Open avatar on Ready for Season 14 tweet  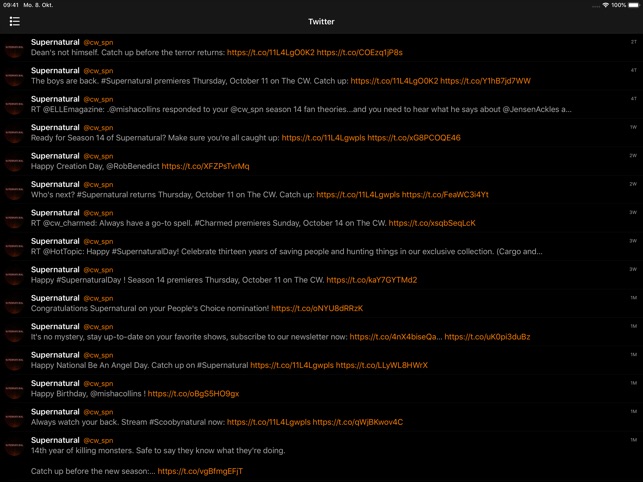click(14, 133)
